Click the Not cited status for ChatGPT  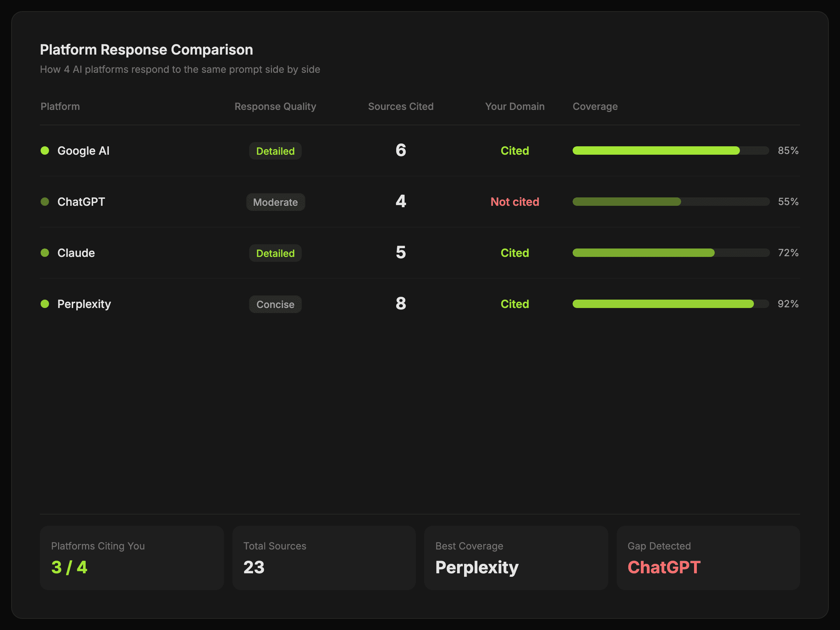tap(514, 202)
